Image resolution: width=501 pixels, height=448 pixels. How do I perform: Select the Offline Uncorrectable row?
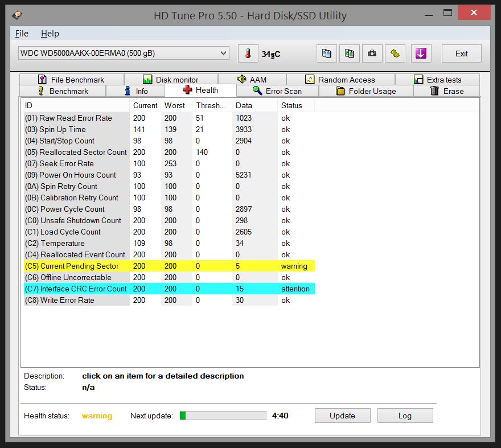[x=169, y=277]
